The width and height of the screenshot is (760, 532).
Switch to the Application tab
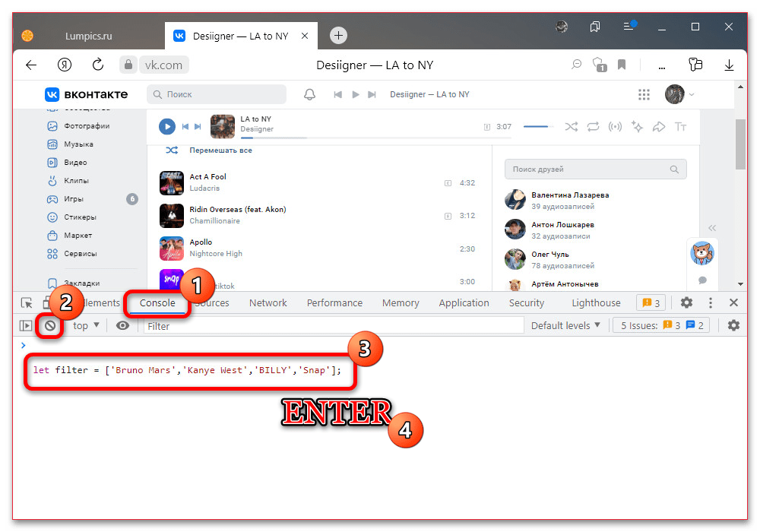[x=464, y=302]
